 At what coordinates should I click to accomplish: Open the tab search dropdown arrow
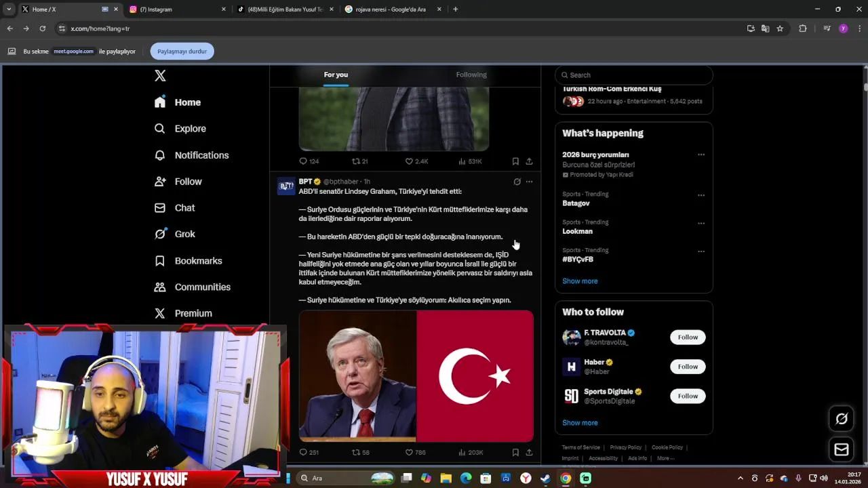tap(9, 9)
